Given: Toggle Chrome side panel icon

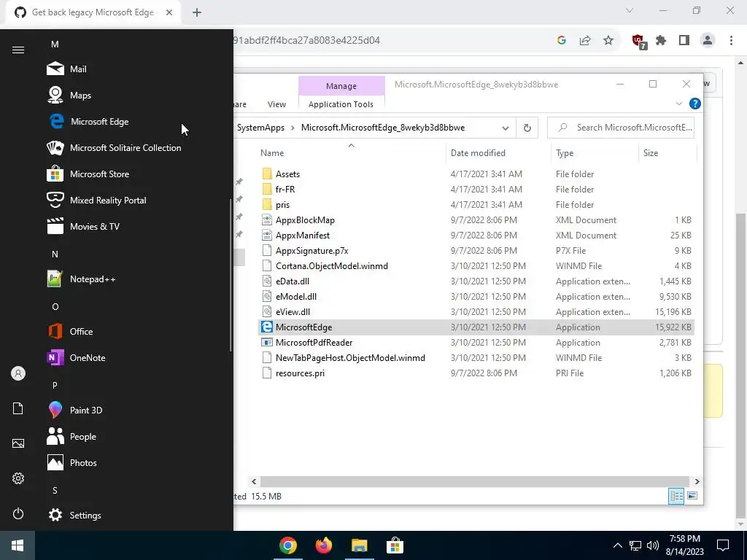Looking at the screenshot, I should tap(684, 41).
